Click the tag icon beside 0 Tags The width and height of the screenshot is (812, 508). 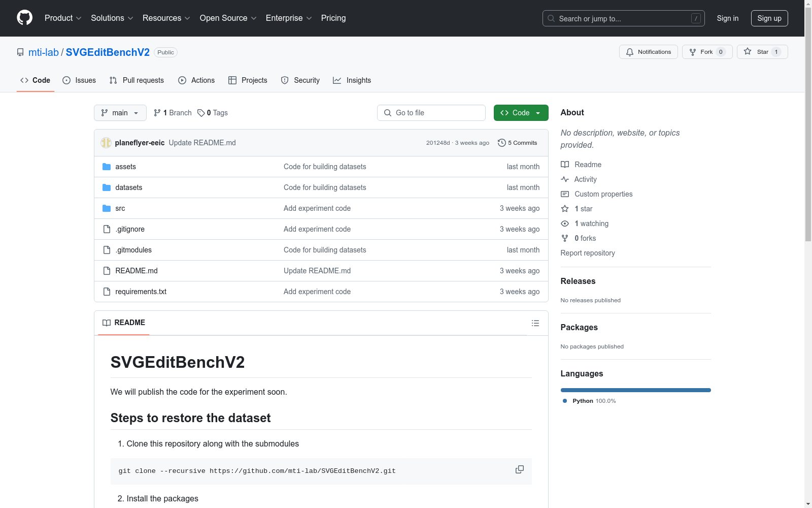pos(201,113)
